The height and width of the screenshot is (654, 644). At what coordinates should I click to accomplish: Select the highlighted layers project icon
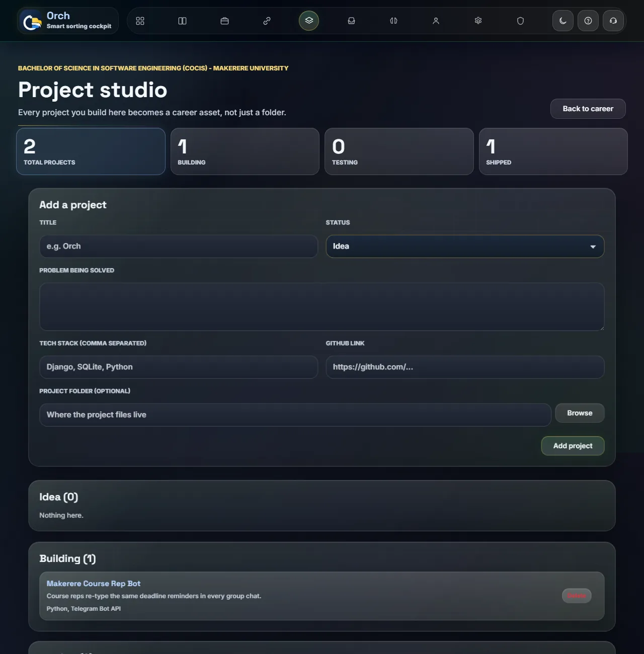tap(309, 21)
